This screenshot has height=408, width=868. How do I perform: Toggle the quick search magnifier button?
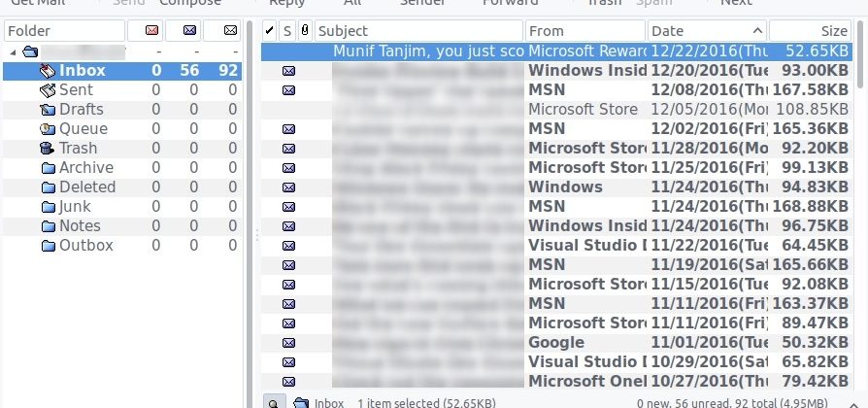tap(274, 402)
